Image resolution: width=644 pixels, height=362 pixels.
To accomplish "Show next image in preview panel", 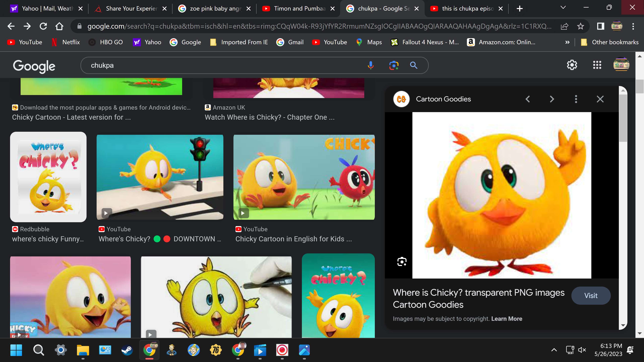I will [552, 99].
